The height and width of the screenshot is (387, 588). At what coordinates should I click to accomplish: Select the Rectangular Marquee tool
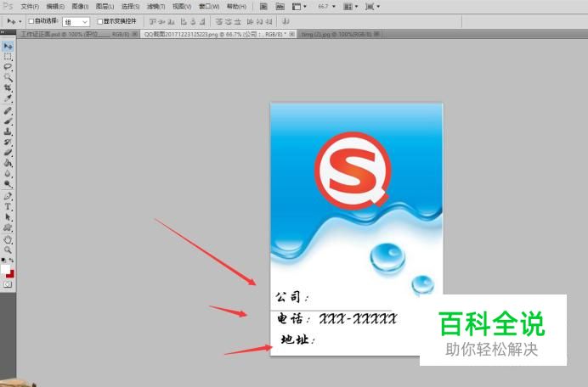click(8, 57)
